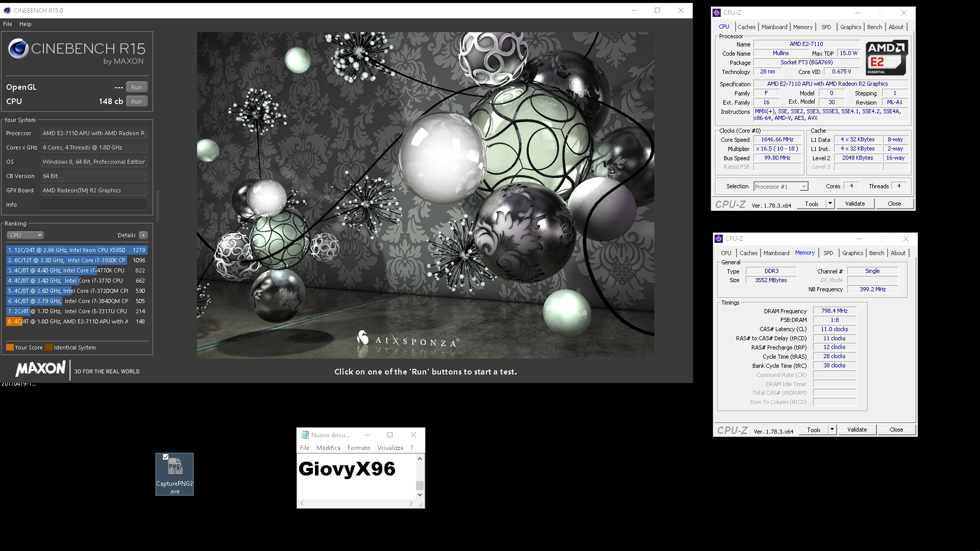The image size is (980, 551).
Task: Open About tab in top CPU-Z window
Action: pos(896,27)
